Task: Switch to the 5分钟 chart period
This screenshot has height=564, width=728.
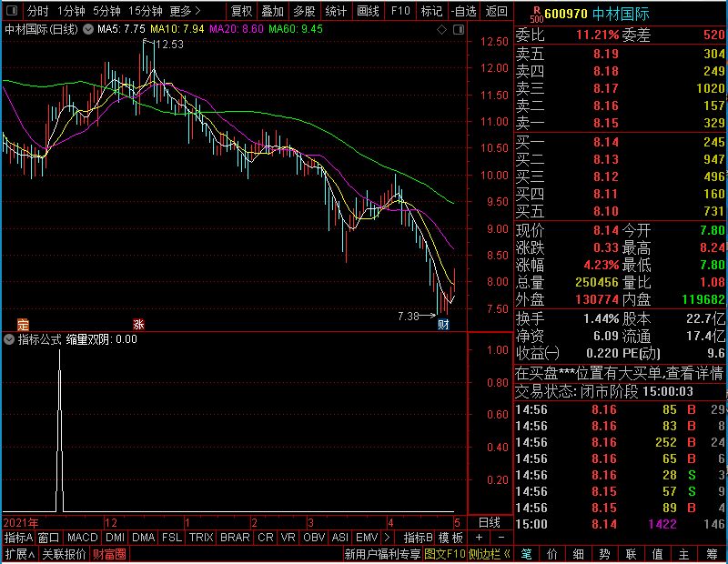Action: pyautogui.click(x=106, y=11)
